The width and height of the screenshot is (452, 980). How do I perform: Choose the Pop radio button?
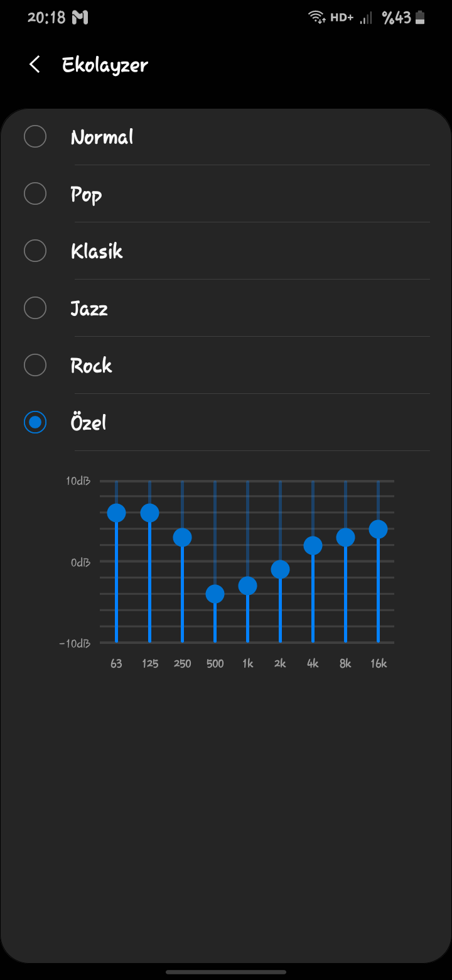[x=35, y=193]
